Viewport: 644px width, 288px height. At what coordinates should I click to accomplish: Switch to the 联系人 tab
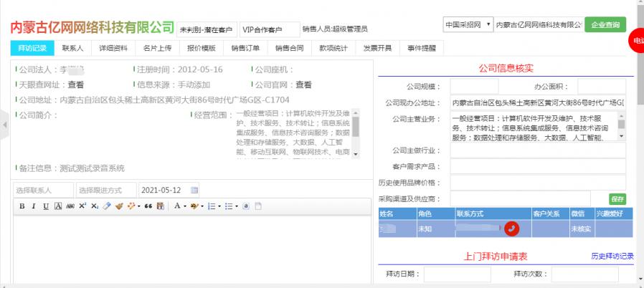72,48
